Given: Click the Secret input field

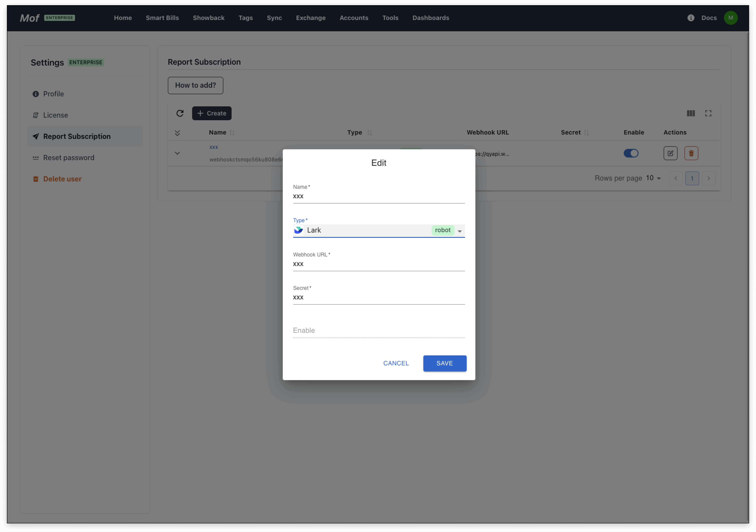Looking at the screenshot, I should point(379,297).
